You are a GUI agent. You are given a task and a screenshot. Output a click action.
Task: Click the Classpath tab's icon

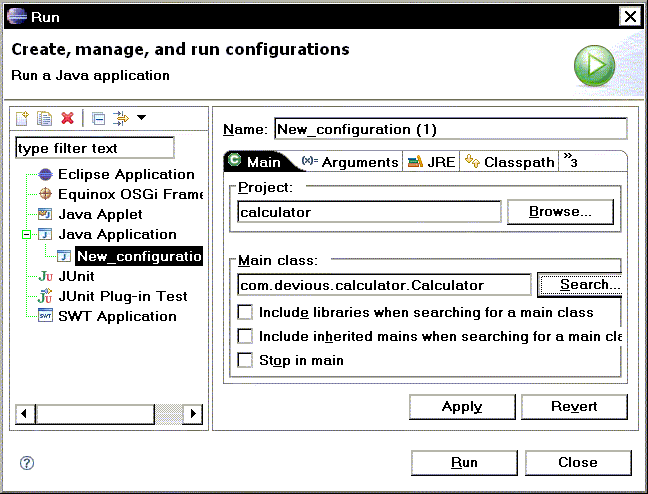point(472,161)
